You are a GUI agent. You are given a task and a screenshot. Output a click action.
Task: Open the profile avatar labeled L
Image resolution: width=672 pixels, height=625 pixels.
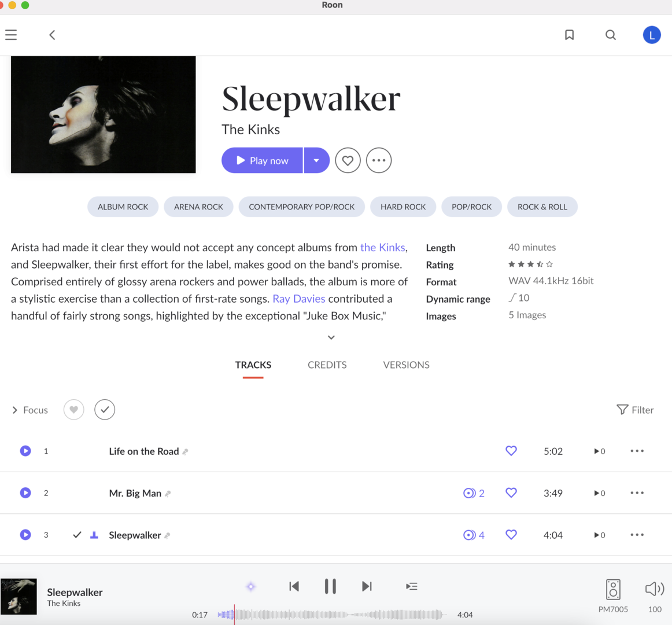tap(651, 35)
